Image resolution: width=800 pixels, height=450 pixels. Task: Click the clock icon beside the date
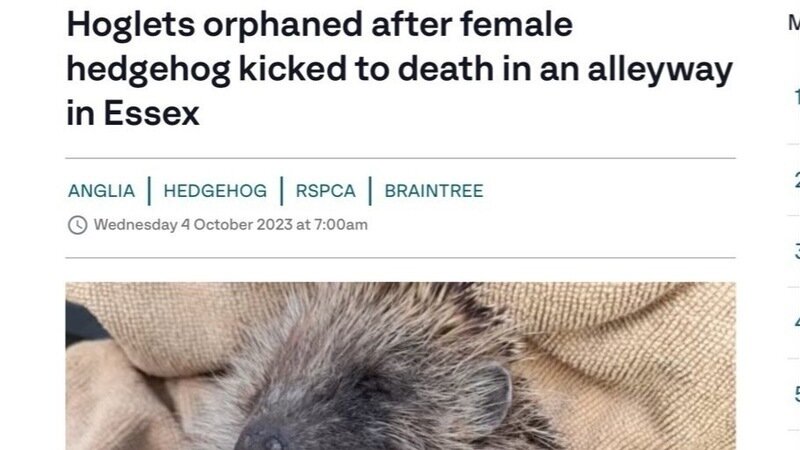78,225
